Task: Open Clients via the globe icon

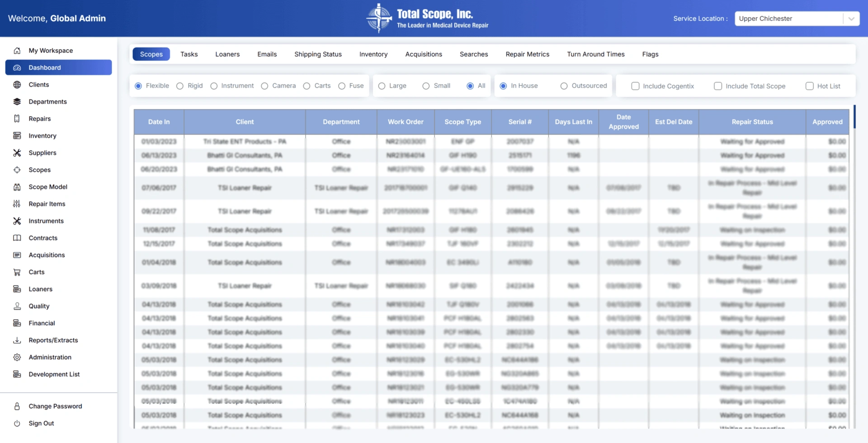Action: [17, 85]
